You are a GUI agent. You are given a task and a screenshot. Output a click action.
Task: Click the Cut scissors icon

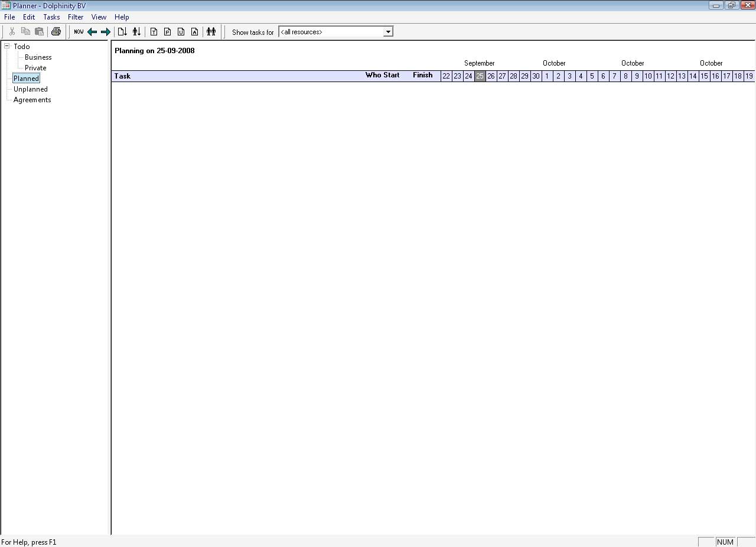point(12,32)
